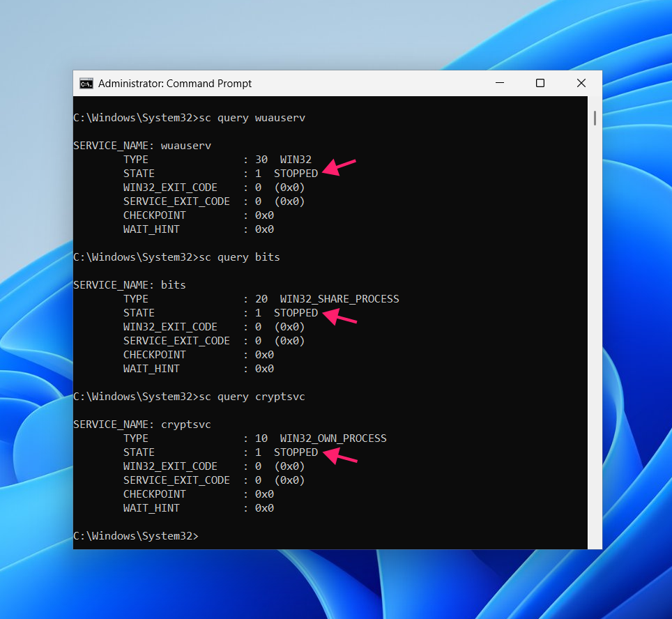Click the STOPPED state of bits service
Viewport: 672px width, 619px height.
296,313
